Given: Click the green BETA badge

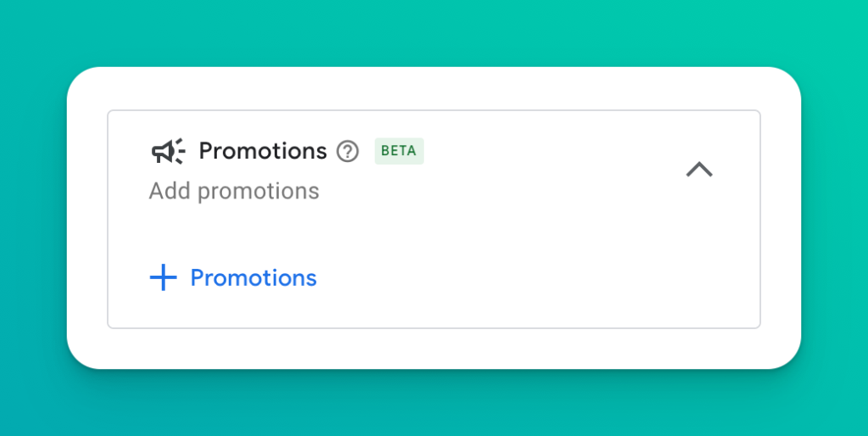Looking at the screenshot, I should 399,151.
